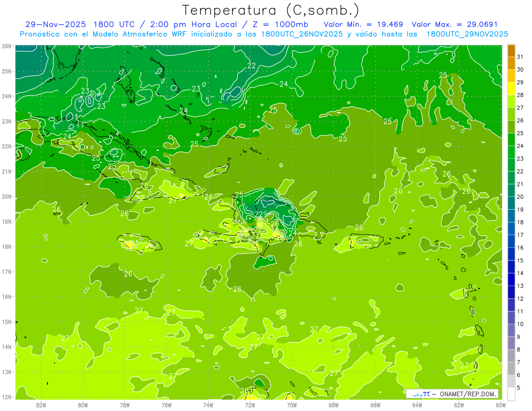Click the 19N latitude axis label
This screenshot has width=532, height=411.
point(6,222)
